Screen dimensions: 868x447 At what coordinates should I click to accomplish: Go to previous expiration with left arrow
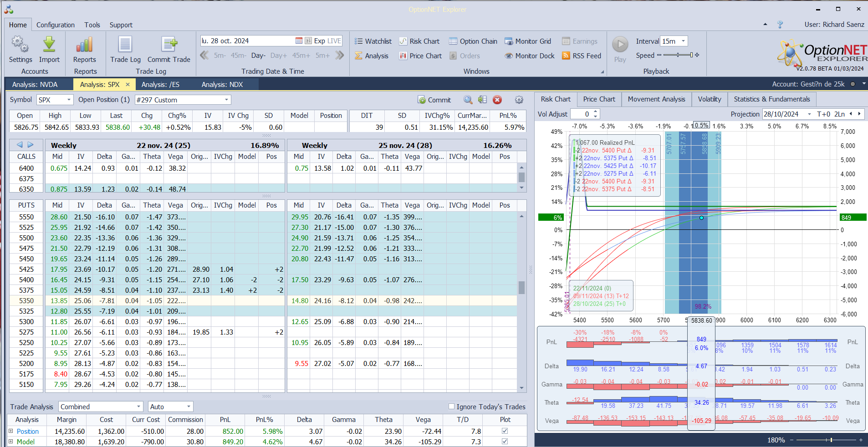pyautogui.click(x=20, y=145)
